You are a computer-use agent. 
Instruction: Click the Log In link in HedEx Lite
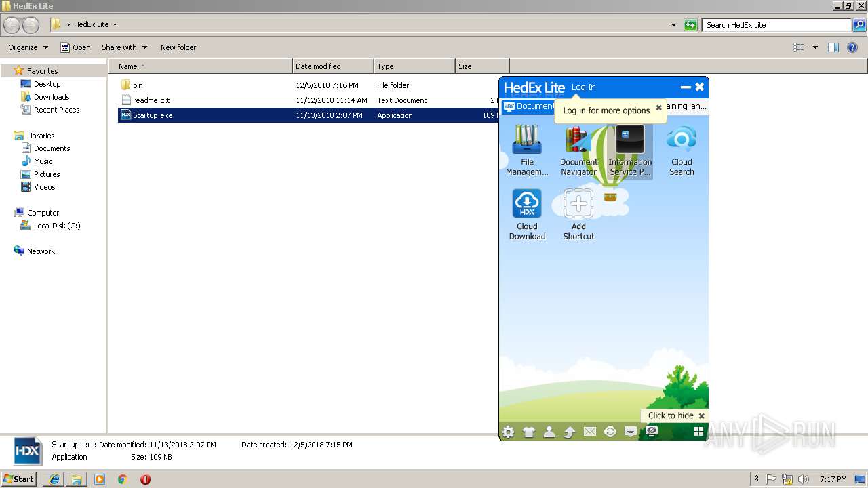coord(583,87)
